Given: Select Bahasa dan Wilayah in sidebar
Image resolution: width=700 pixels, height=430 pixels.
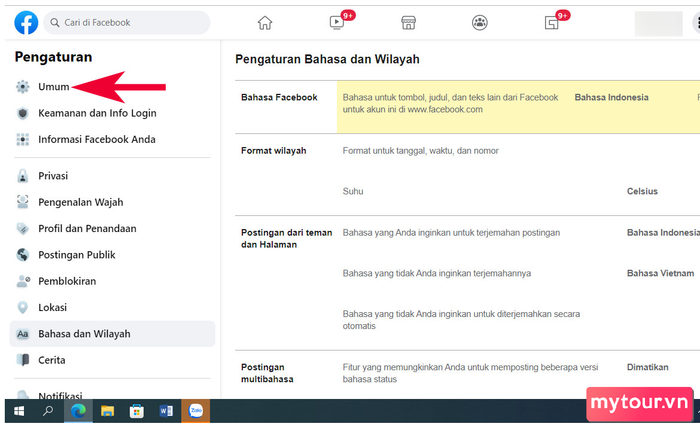Looking at the screenshot, I should tap(112, 334).
